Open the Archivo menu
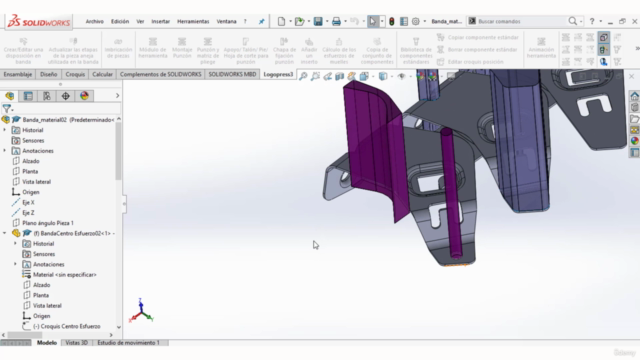Screen dimensions: 640x360 [x=95, y=21]
